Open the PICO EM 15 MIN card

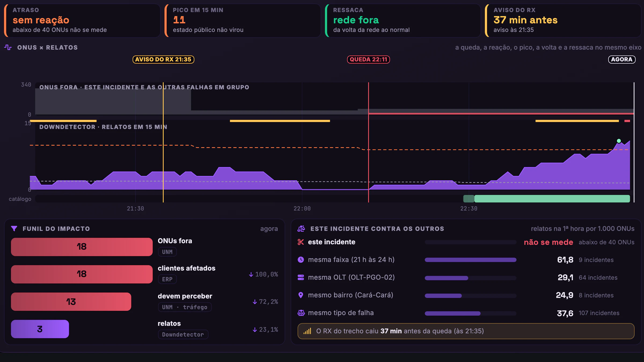coord(243,21)
